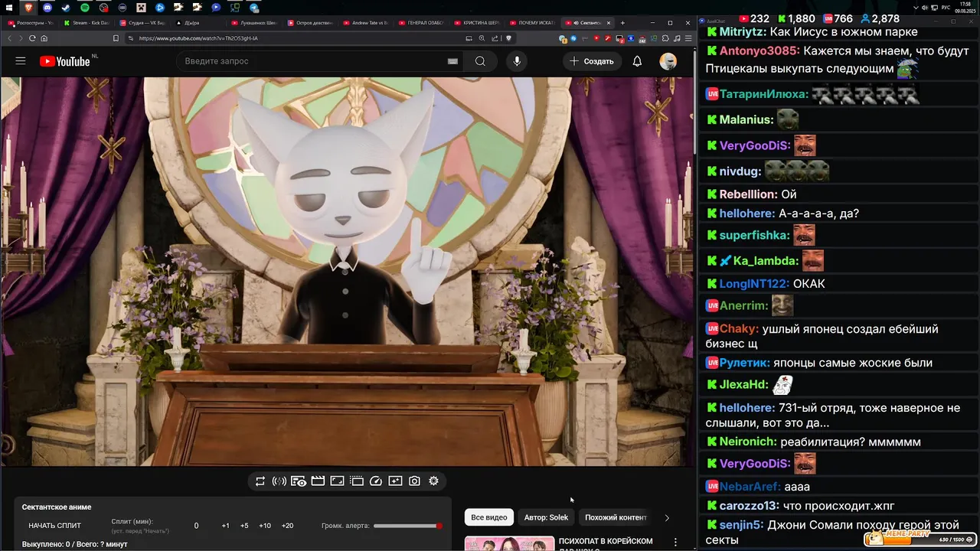Open the player toolbar settings gear
This screenshot has height=551, width=980.
(x=433, y=481)
